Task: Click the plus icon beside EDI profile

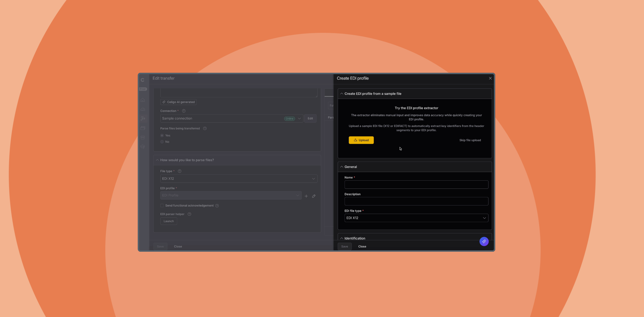Action: 306,196
